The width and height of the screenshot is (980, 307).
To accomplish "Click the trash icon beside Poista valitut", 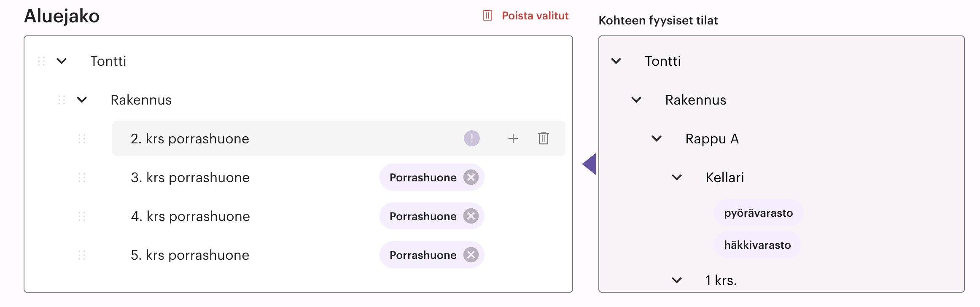I will pos(487,16).
